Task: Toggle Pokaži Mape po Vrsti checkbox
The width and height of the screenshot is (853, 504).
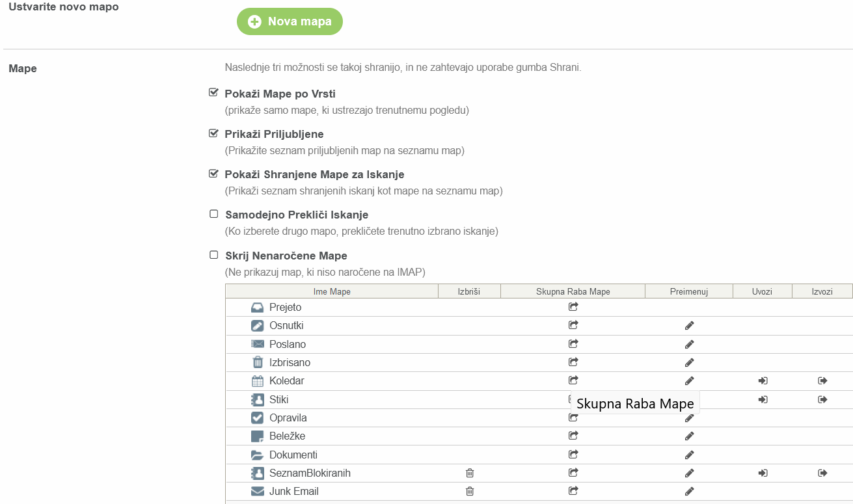Action: [213, 93]
